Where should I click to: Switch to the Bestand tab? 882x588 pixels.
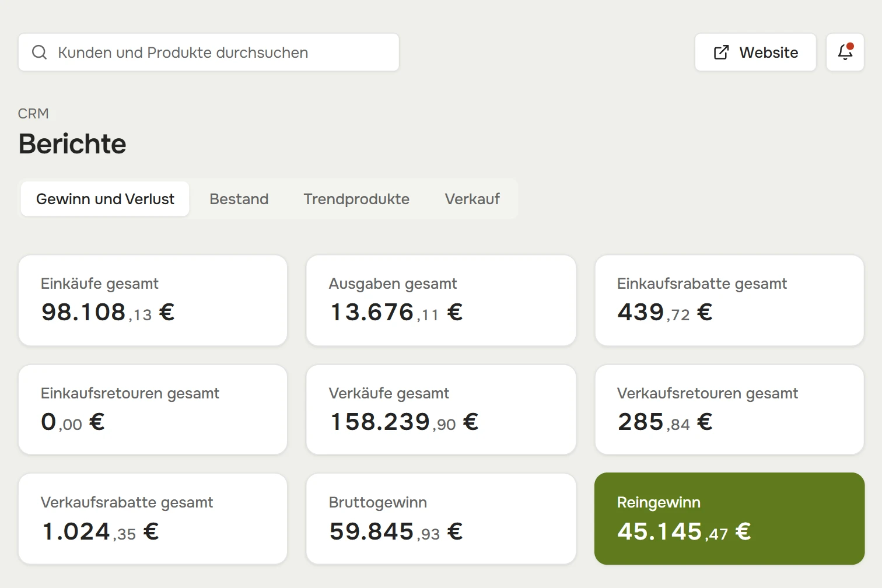tap(239, 199)
